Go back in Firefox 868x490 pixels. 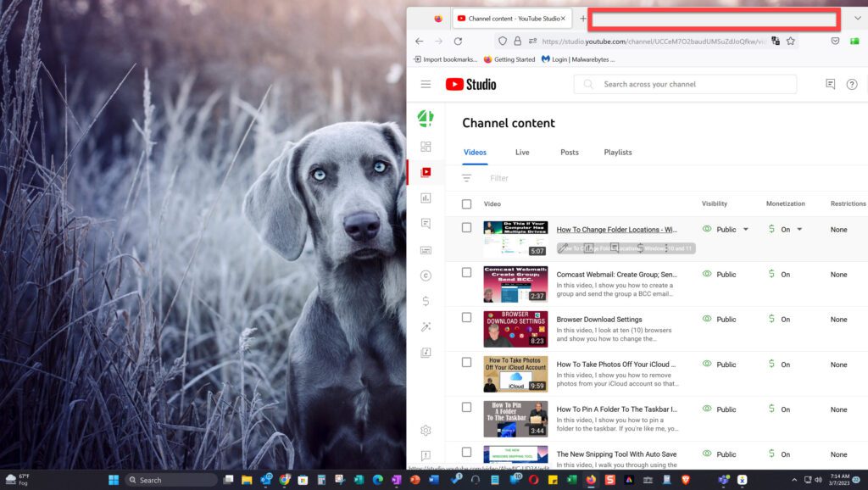pyautogui.click(x=419, y=41)
